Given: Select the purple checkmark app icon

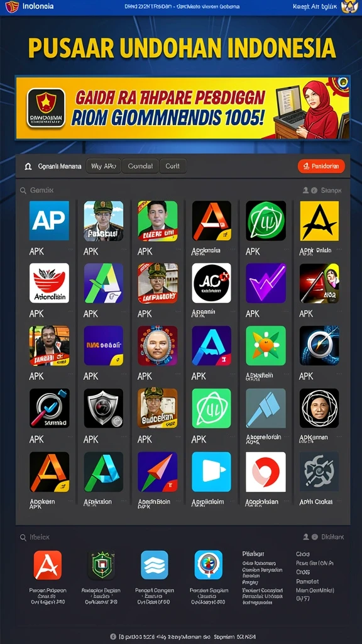Looking at the screenshot, I should point(266,283).
